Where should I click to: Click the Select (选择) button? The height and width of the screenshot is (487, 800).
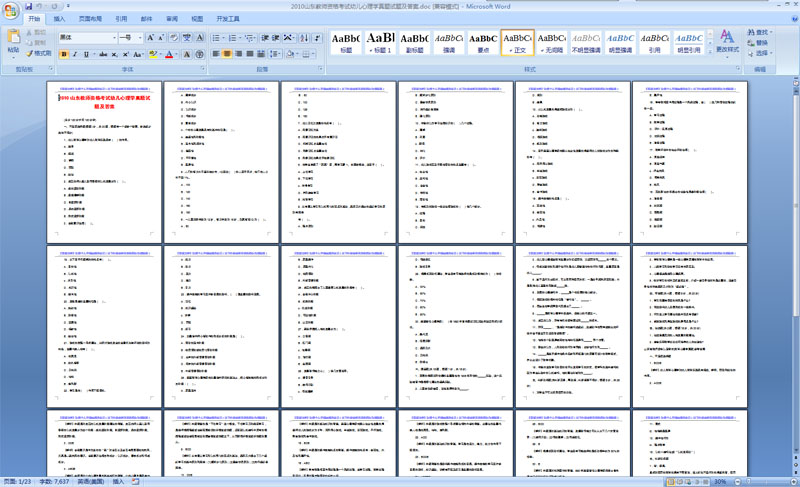(760, 53)
